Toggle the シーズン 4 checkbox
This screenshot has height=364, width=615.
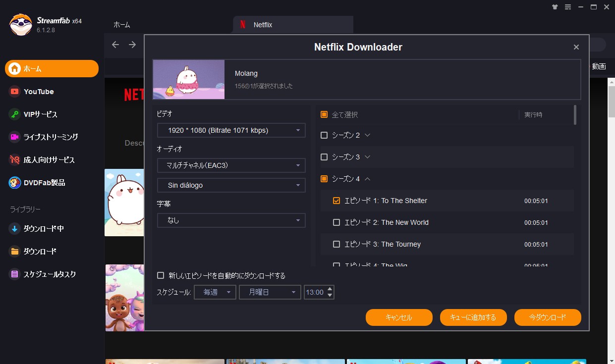[324, 179]
